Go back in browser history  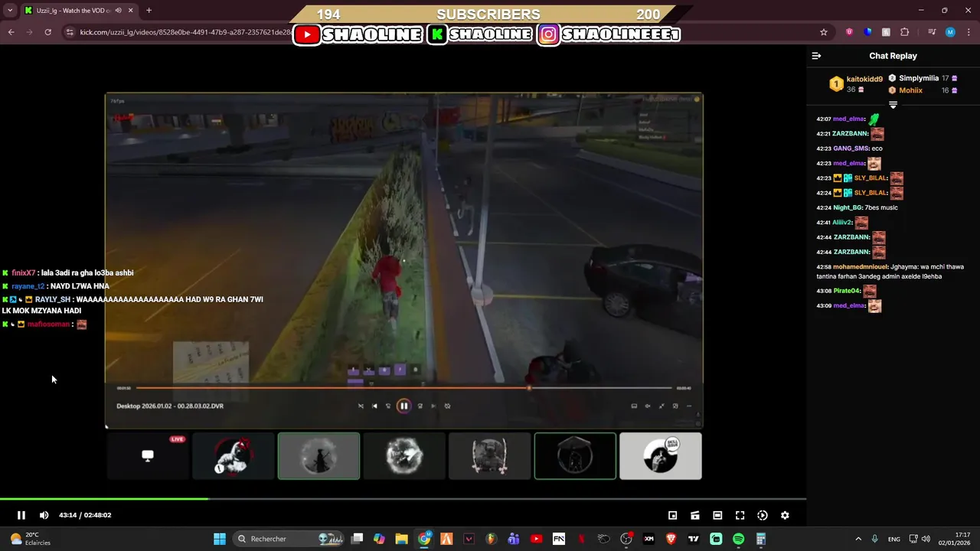click(11, 32)
